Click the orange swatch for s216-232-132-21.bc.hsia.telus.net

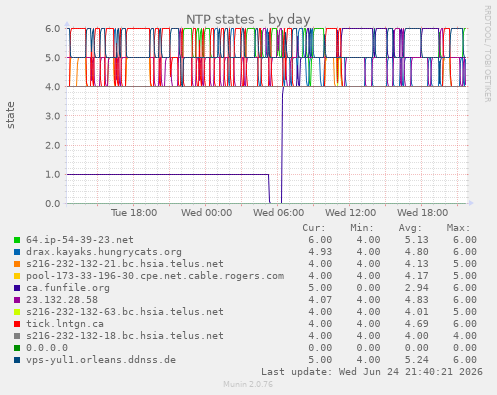point(17,264)
